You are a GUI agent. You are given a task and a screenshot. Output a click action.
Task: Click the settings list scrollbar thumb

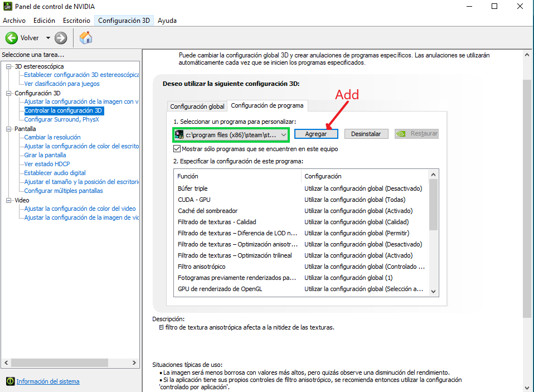433,205
